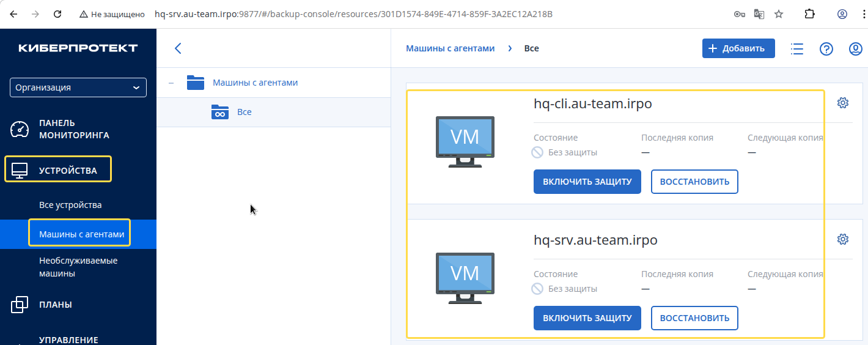The width and height of the screenshot is (868, 345).
Task: Reload the browser page
Action: 57,13
